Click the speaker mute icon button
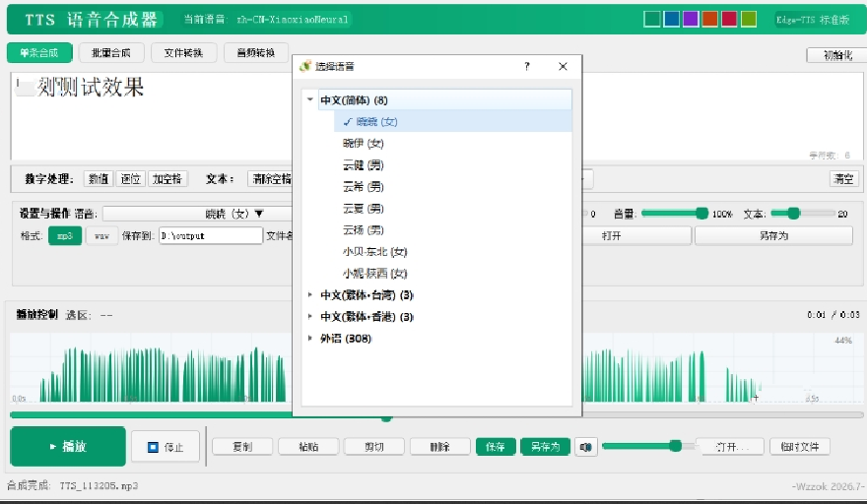The image size is (867, 504). coord(585,447)
